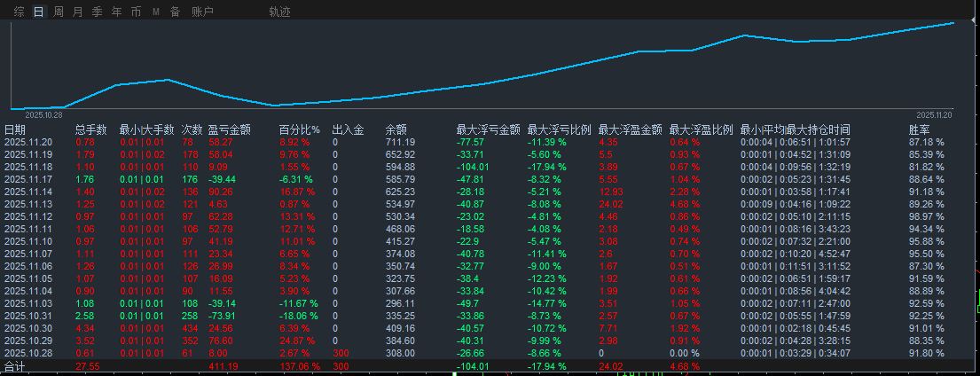Click the 总手数 column header
980x376 pixels.
(x=91, y=129)
